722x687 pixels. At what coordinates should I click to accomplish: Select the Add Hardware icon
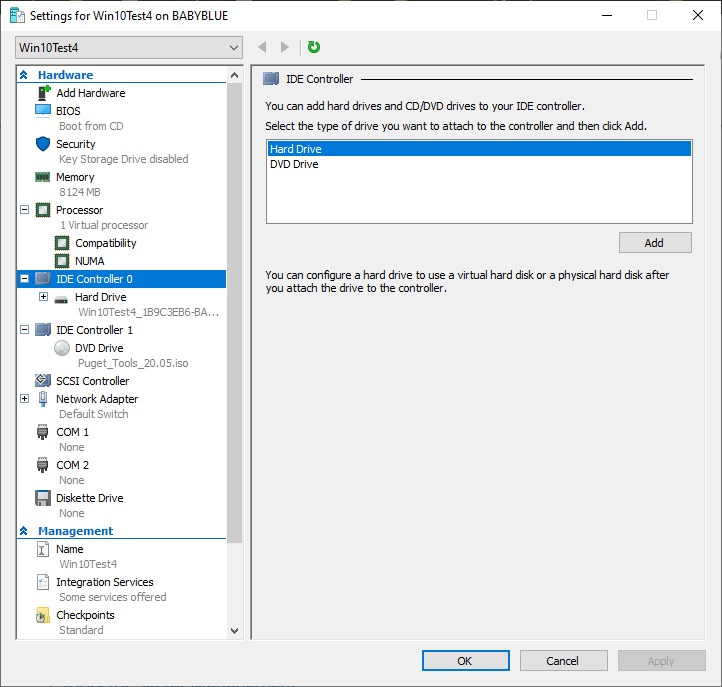point(43,93)
